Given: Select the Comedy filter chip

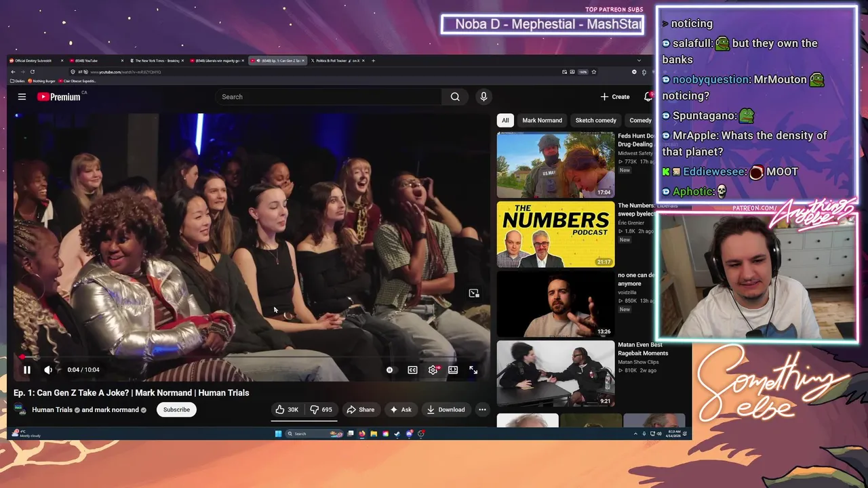Looking at the screenshot, I should pos(640,121).
